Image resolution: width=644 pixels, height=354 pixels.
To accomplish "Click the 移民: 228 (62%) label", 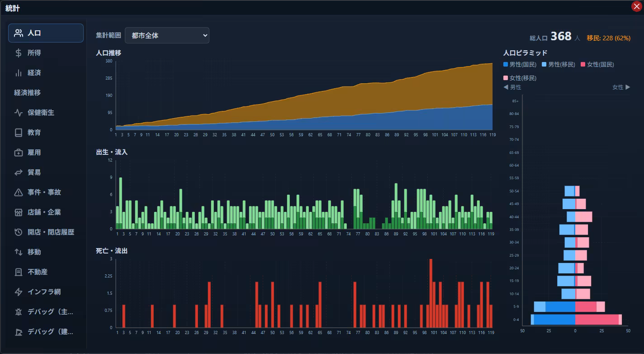I will click(x=609, y=38).
